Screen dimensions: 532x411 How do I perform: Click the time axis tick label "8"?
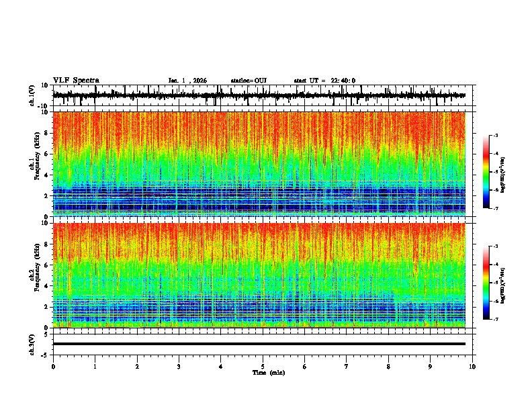pyautogui.click(x=388, y=367)
